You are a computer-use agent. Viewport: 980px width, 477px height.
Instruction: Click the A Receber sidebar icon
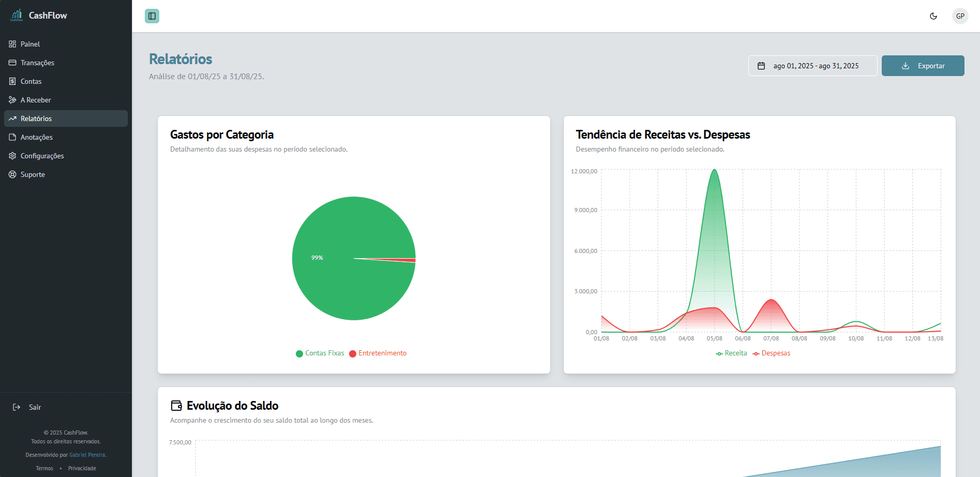click(12, 100)
